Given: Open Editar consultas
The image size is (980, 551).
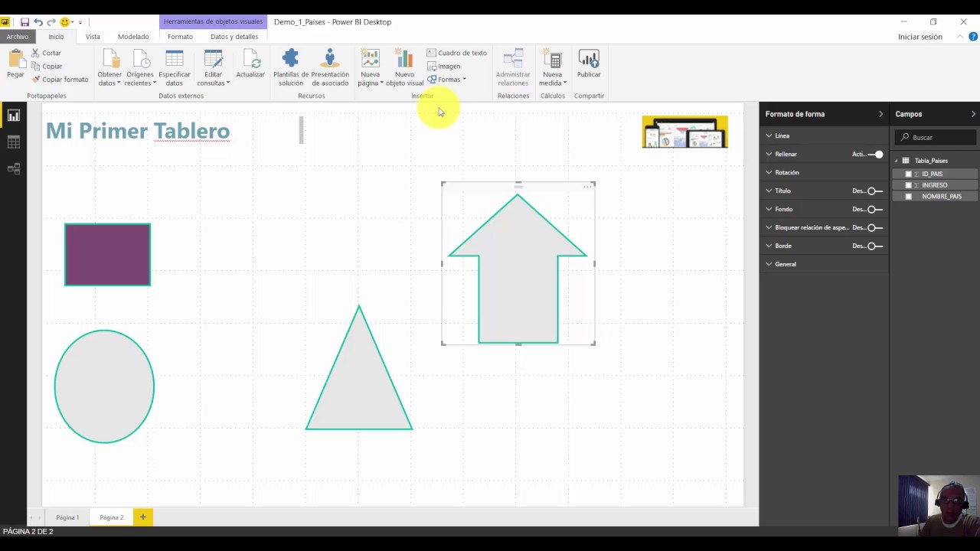Looking at the screenshot, I should (x=213, y=68).
